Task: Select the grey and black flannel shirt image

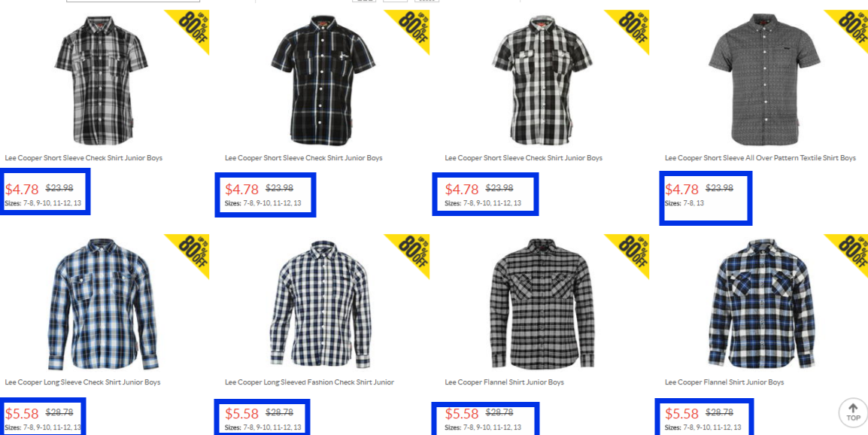Action: (x=542, y=304)
